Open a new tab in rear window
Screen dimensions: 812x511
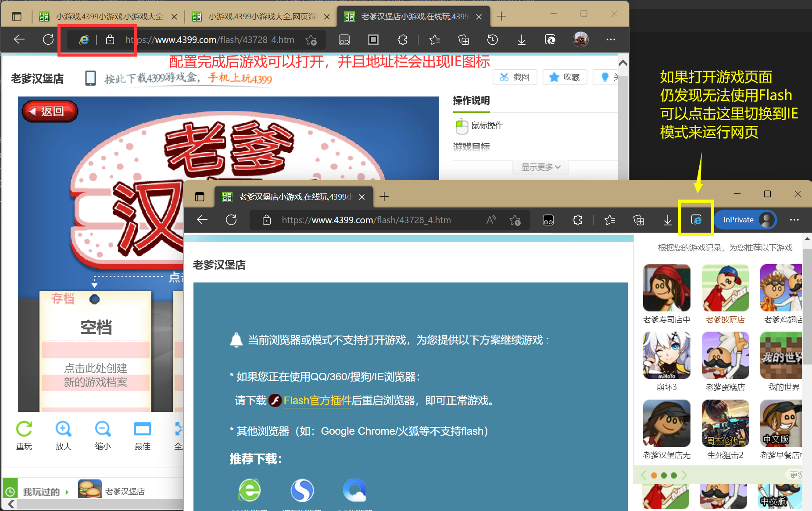tap(501, 17)
